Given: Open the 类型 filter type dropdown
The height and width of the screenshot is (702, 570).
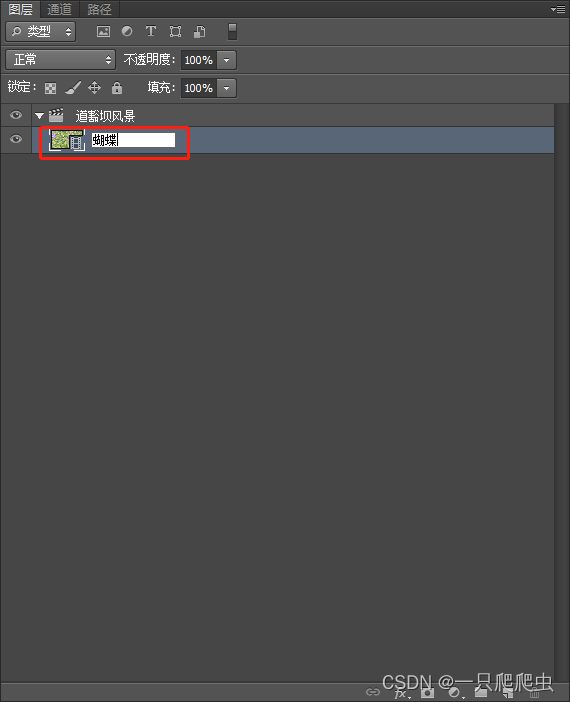Looking at the screenshot, I should click(x=40, y=31).
